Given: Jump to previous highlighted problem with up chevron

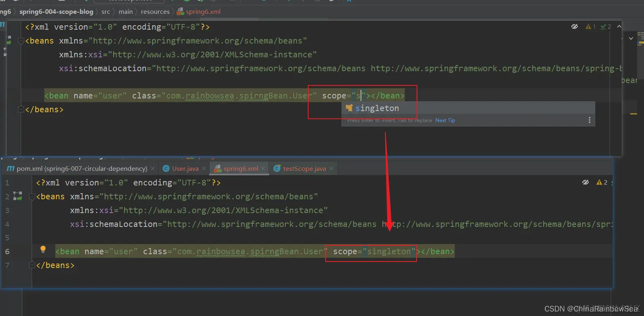Looking at the screenshot, I should point(619,26).
